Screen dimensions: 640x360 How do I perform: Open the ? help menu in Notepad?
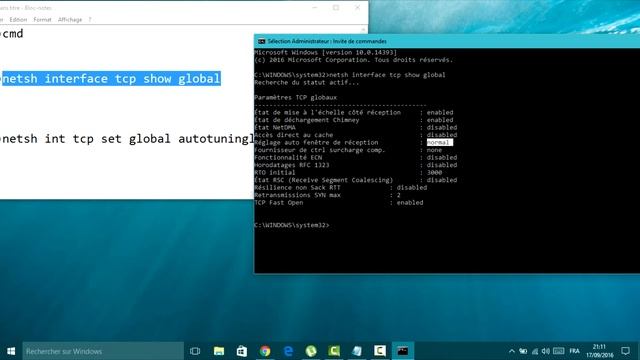(x=90, y=20)
